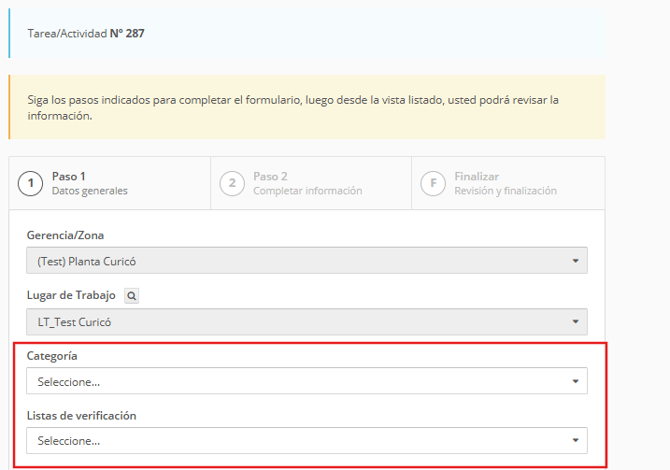Click the Tarea/Actividad N° 287 header
This screenshot has width=670, height=470.
pos(86,33)
